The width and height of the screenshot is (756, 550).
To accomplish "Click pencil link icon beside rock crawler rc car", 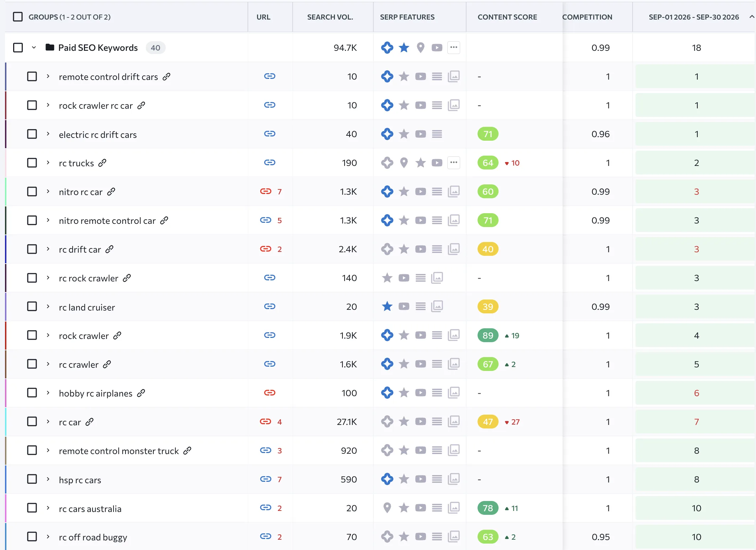I will point(141,105).
